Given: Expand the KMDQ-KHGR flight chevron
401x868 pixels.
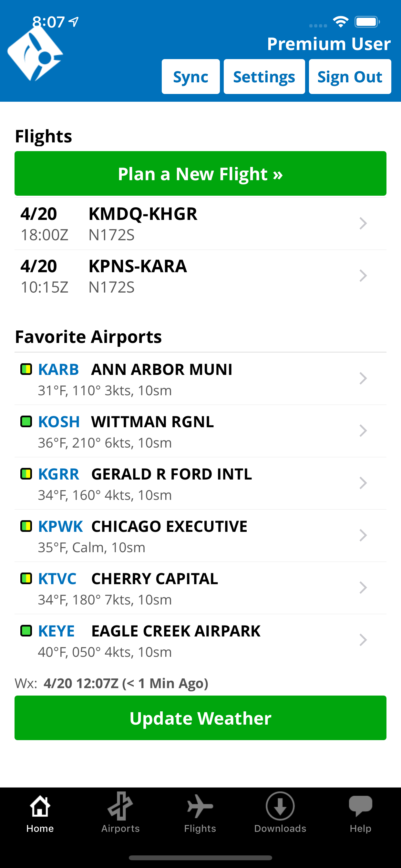Looking at the screenshot, I should point(363,223).
